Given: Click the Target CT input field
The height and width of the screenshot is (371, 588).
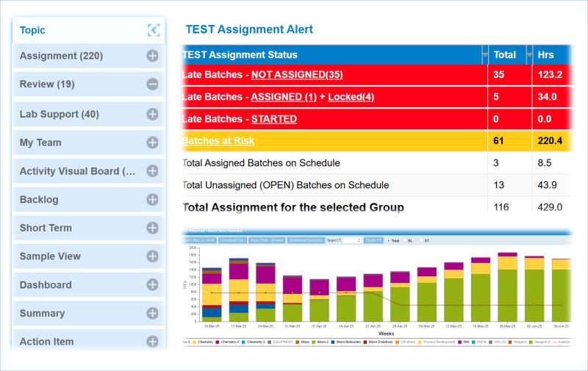Looking at the screenshot, I should 351,240.
